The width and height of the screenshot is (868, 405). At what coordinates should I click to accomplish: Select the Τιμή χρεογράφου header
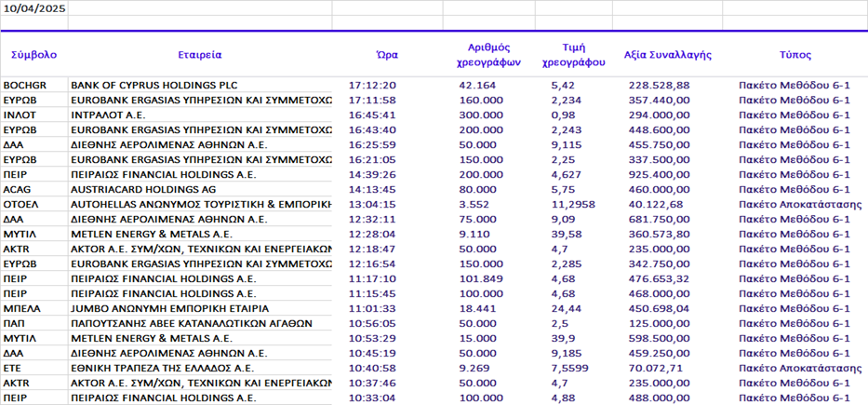pos(573,55)
